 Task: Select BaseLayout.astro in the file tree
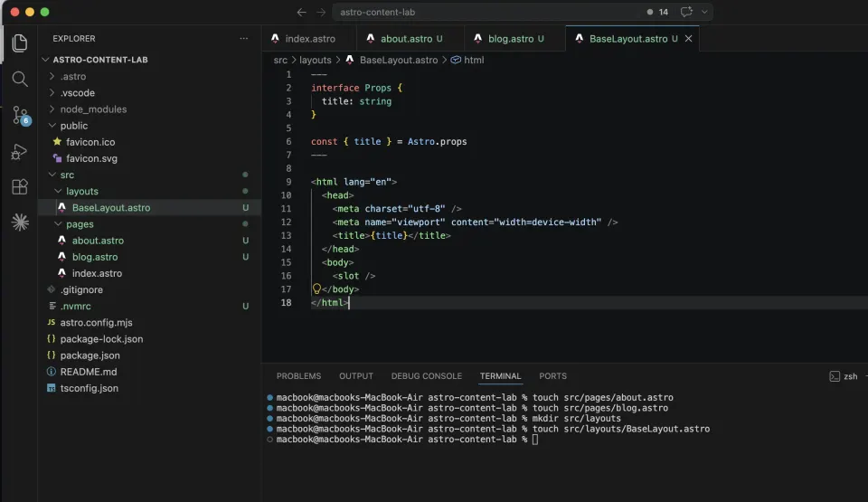149,207
